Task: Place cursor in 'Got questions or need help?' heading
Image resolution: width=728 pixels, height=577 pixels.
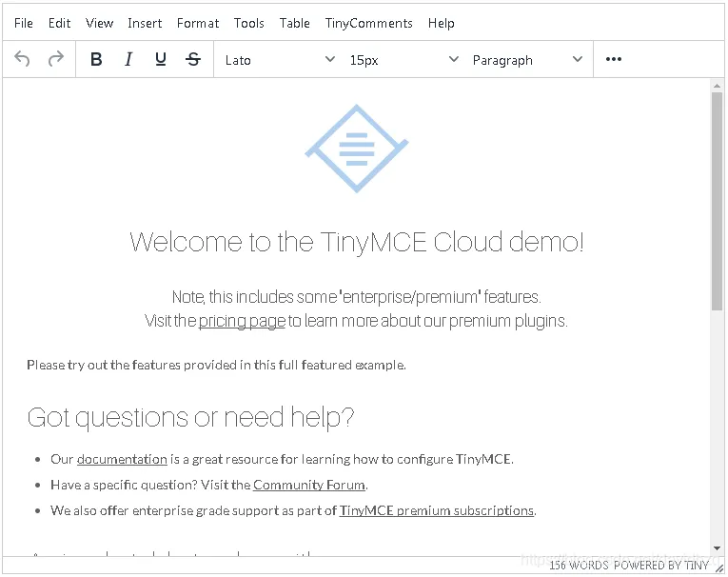Action: (x=190, y=417)
